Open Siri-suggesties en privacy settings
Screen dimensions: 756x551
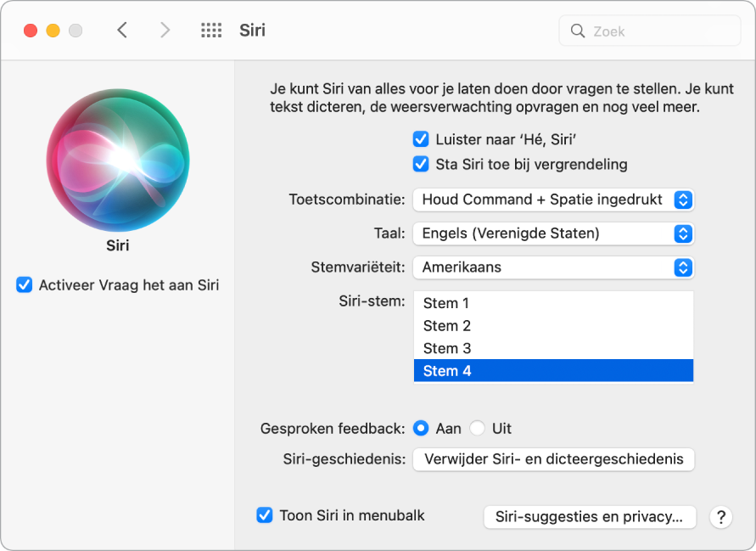point(589,516)
